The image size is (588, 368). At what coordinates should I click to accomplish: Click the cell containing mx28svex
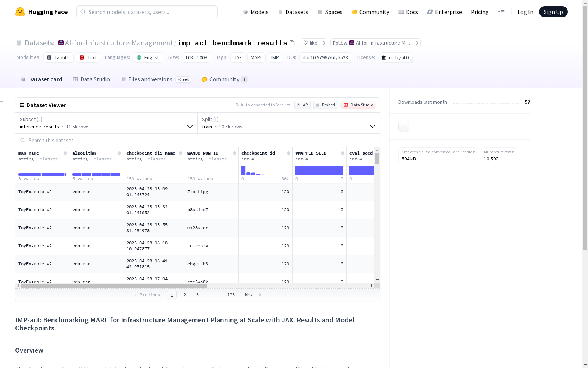(211, 228)
